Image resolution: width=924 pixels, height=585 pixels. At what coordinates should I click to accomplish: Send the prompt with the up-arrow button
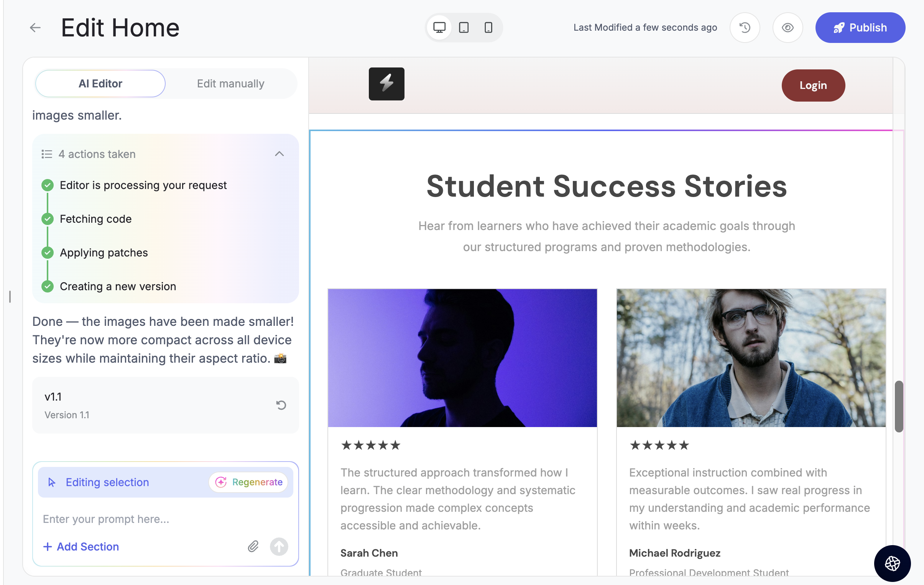(279, 547)
